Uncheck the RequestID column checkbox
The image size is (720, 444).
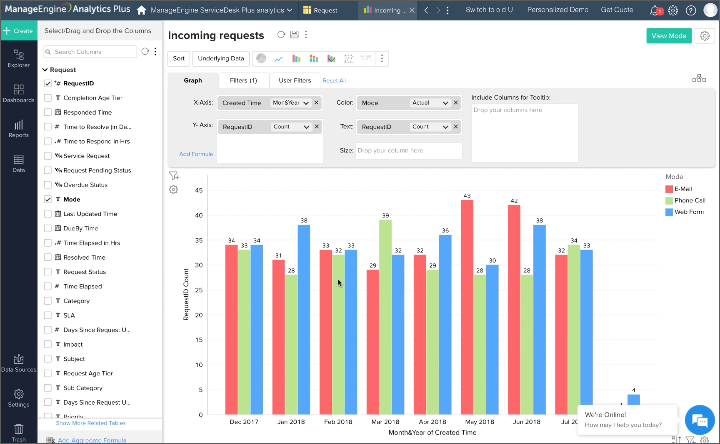(48, 84)
